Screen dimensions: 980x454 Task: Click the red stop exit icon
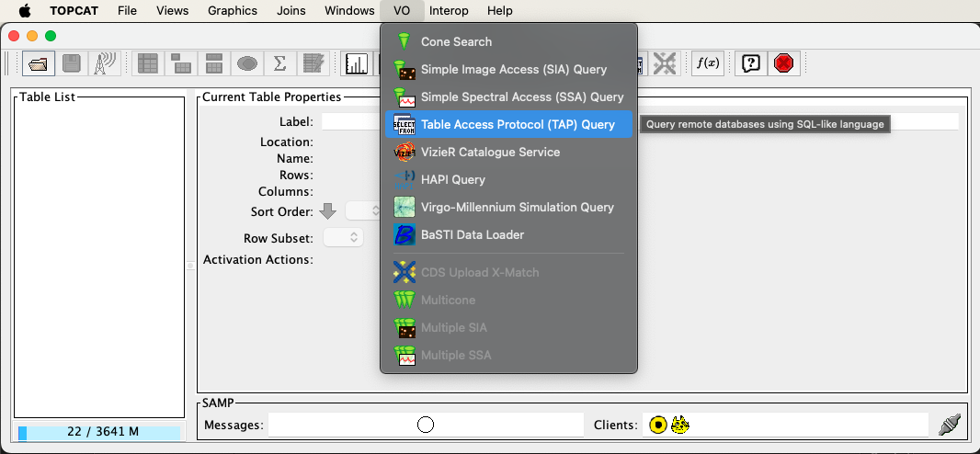pyautogui.click(x=784, y=63)
